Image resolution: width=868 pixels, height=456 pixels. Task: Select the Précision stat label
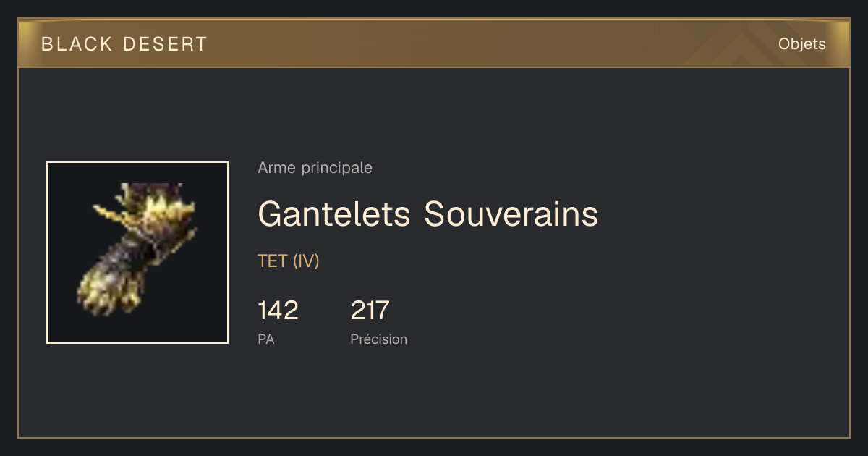coord(378,339)
